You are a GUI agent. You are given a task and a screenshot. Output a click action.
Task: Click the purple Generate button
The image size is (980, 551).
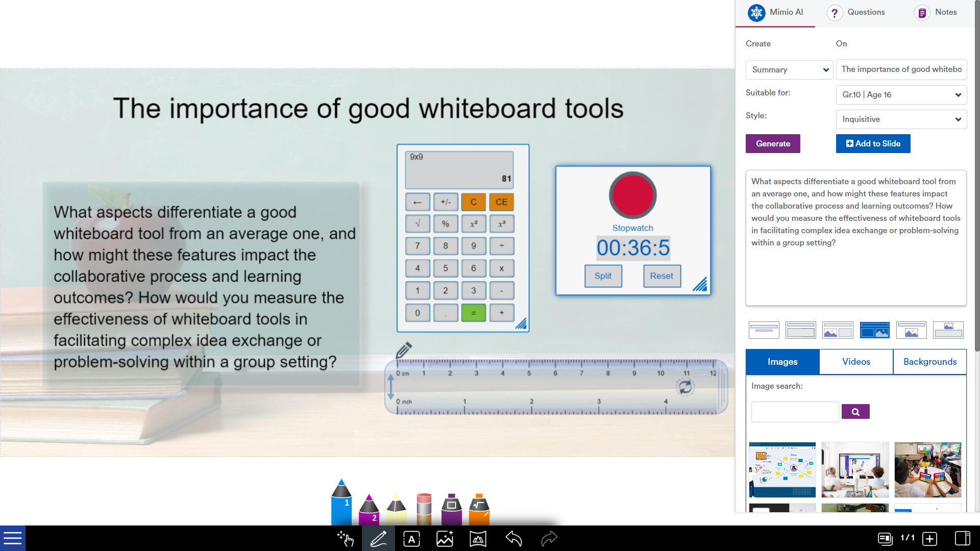coord(773,144)
